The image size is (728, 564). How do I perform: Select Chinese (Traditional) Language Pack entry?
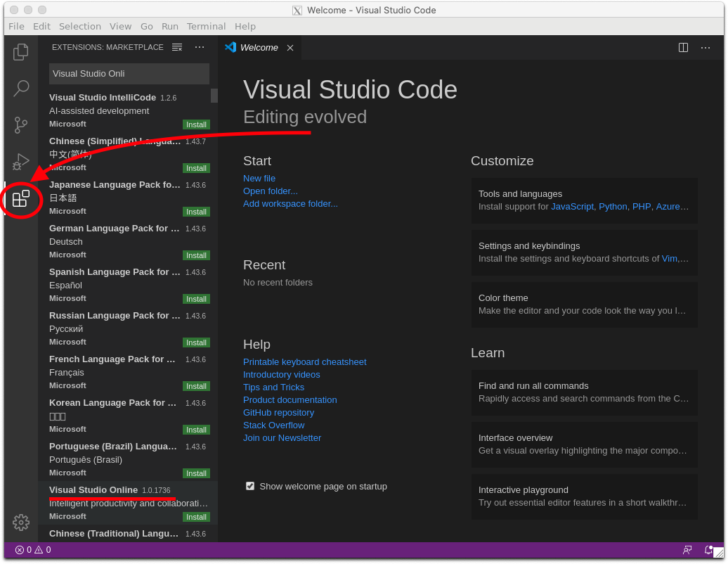(x=128, y=534)
